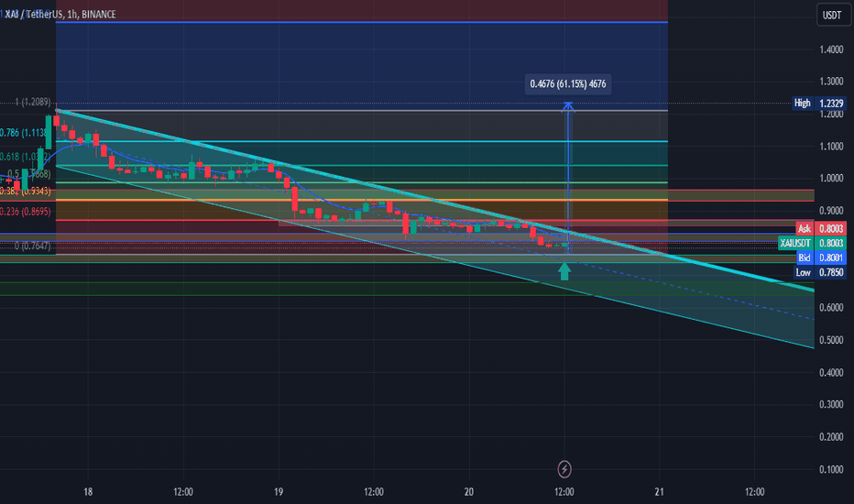
Task: Select the 0.236 (0.8695) Fibonacci label
Action: pyautogui.click(x=25, y=212)
